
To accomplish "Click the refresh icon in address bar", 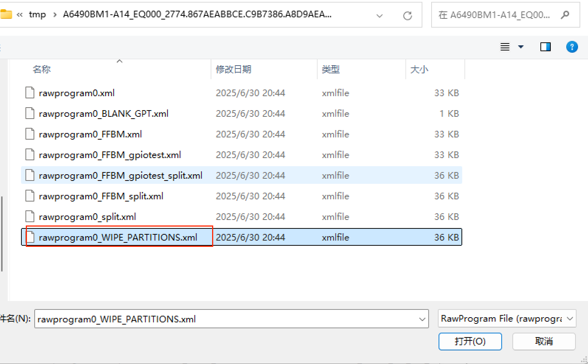I will [x=407, y=15].
